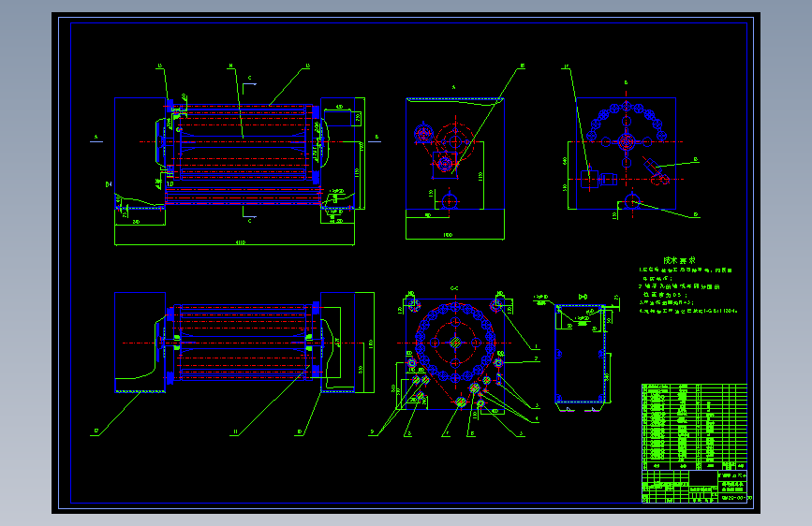Select technical requirement note number 1
Screen dimensions: 812x526
coord(686,274)
